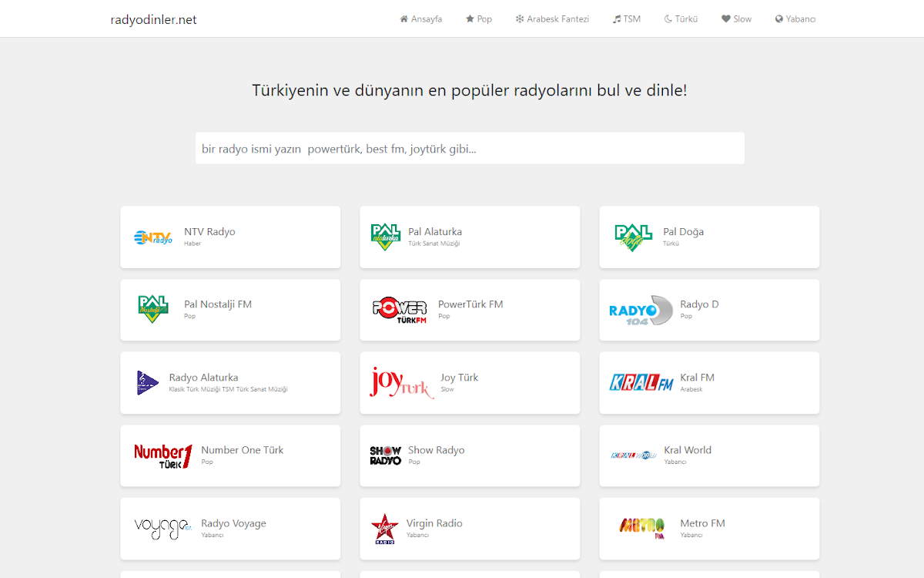Open Joy Türk station title
This screenshot has height=578, width=924.
(460, 378)
